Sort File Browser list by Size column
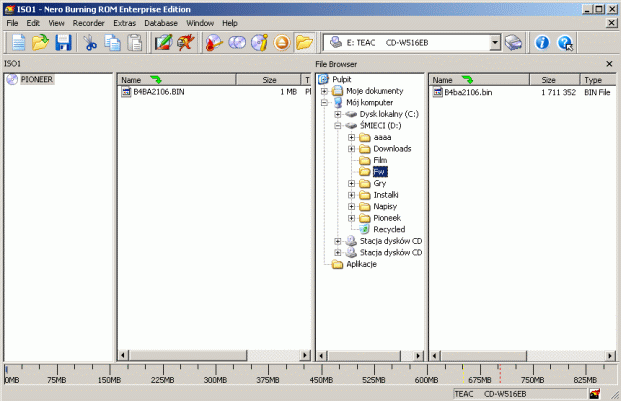This screenshot has height=401, width=621. click(555, 80)
